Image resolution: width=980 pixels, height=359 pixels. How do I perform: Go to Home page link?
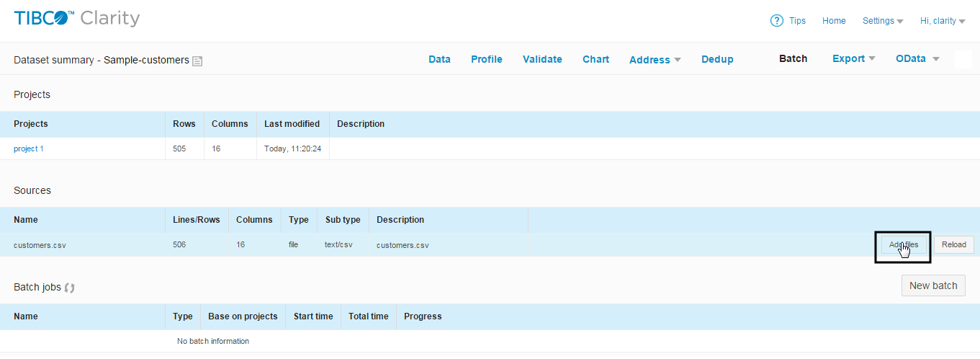pos(834,21)
